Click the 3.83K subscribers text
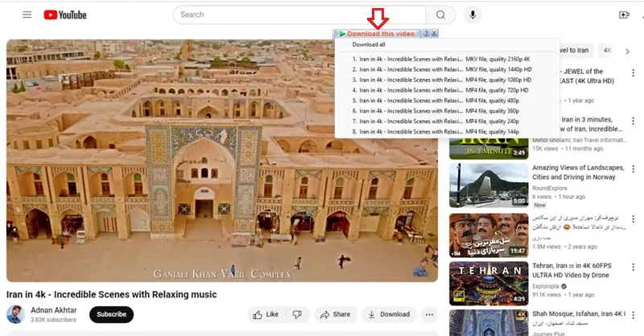644x336 pixels. (53, 320)
